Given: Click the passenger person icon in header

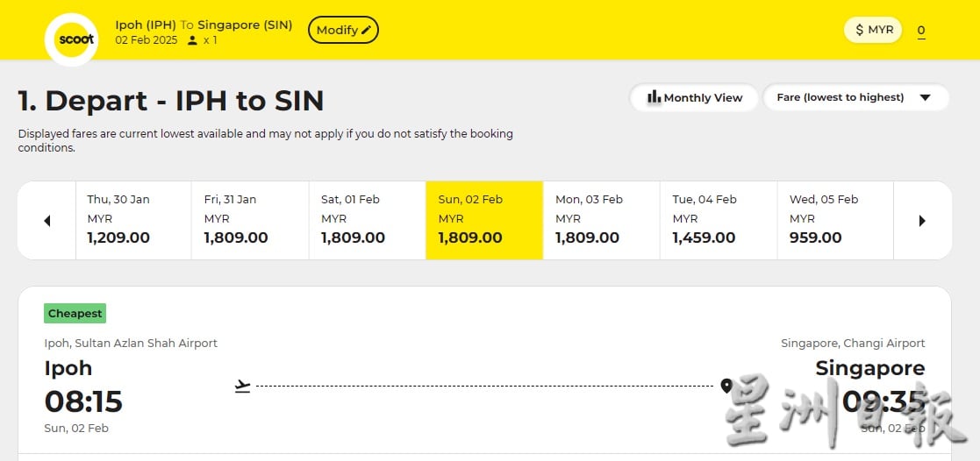Looking at the screenshot, I should [x=192, y=40].
